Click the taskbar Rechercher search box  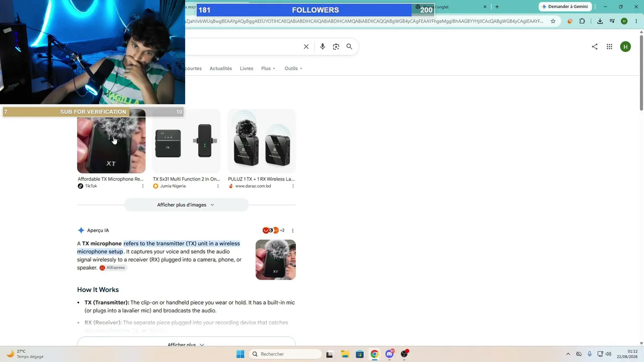click(x=286, y=354)
